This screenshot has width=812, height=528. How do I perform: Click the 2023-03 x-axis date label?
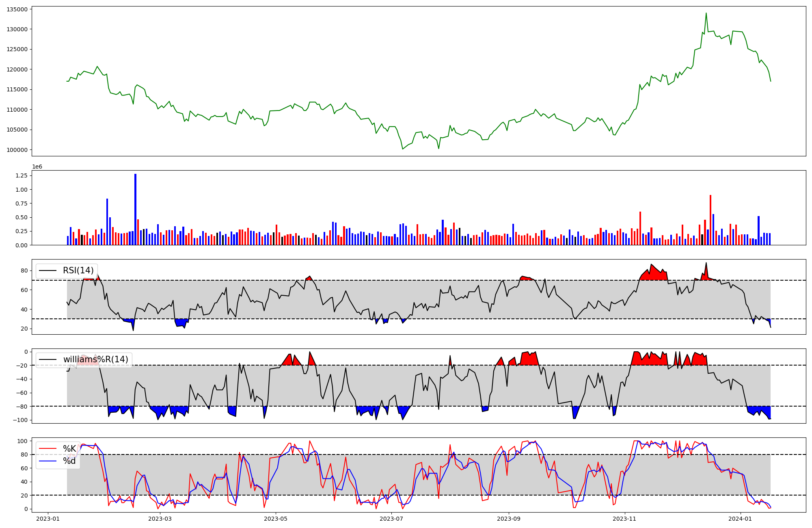160,519
